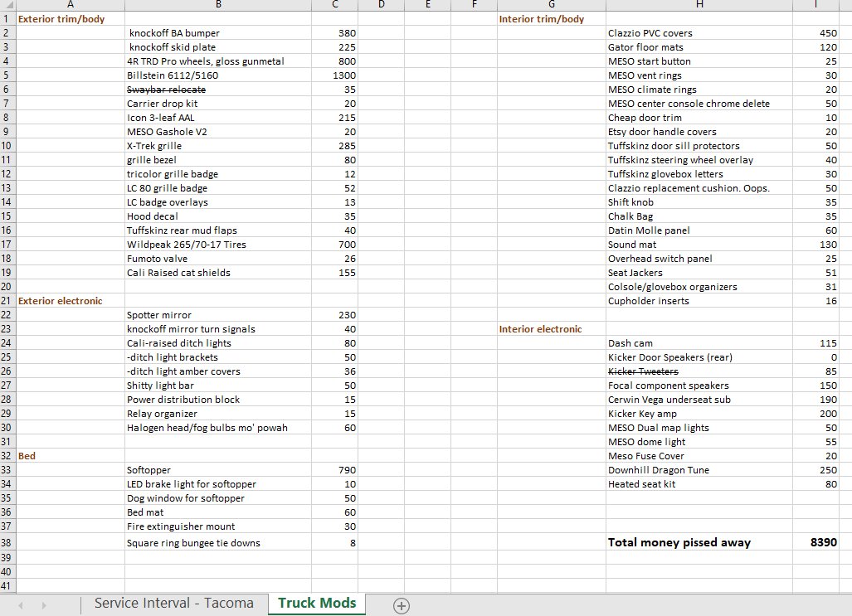Go to previous sheet using left arrow
852x616 pixels.
21,605
